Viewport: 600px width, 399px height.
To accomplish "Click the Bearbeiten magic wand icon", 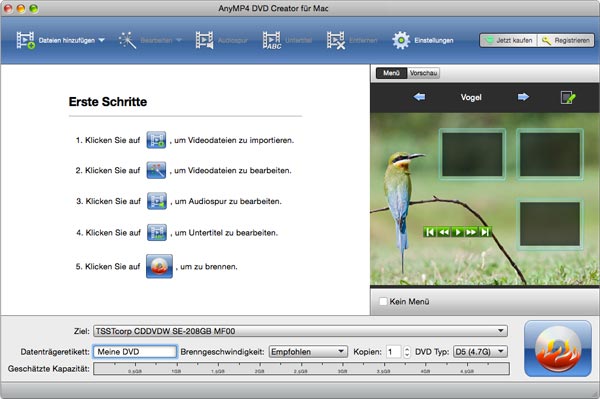I will (x=127, y=40).
